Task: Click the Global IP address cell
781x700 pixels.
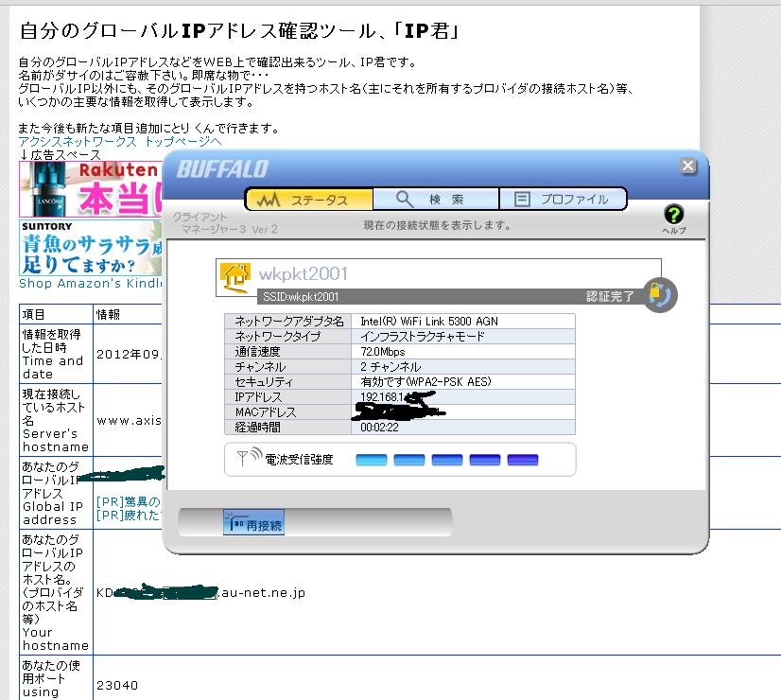Action: (x=56, y=493)
